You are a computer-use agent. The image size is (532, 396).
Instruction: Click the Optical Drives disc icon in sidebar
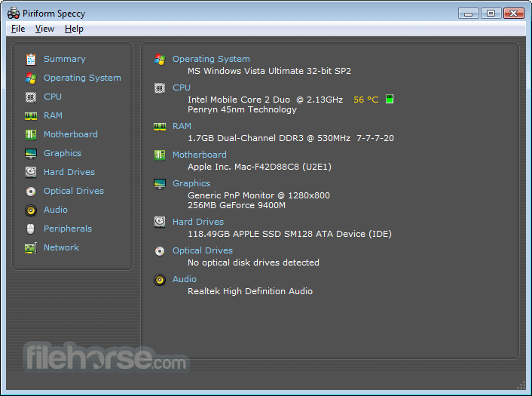(31, 192)
